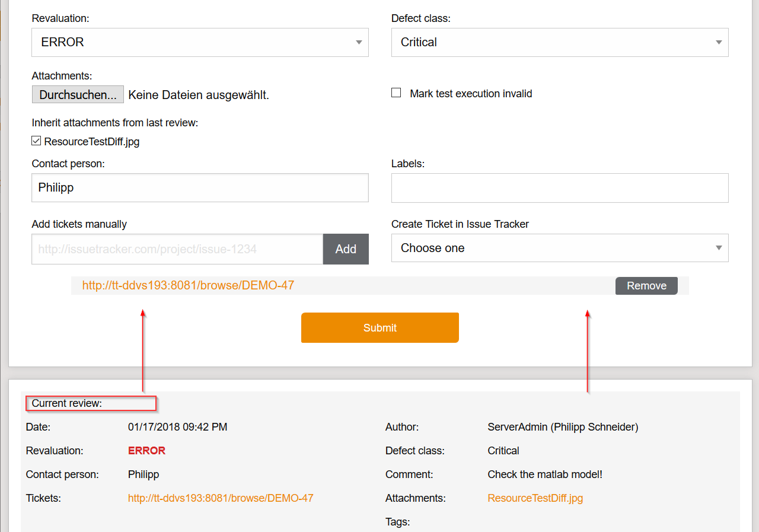Click inside the Labels input field
Viewport: 759px width, 532px height.
click(x=560, y=187)
